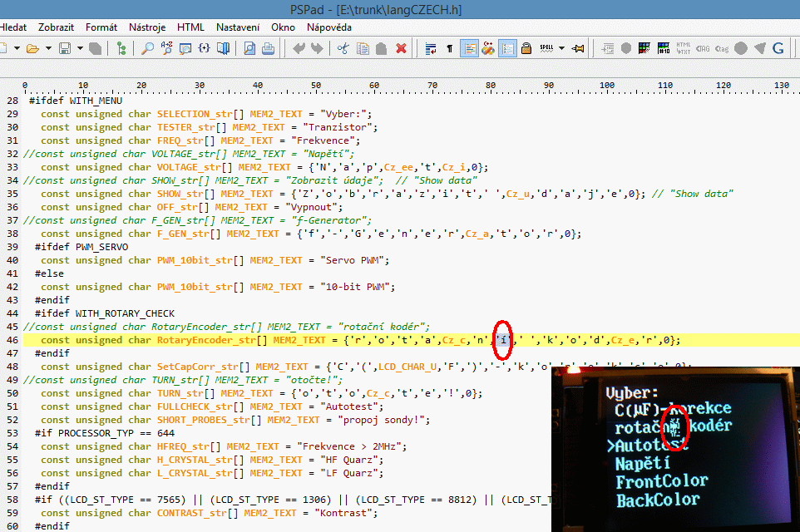This screenshot has height=532, width=800.
Task: Toggle stay-on-top pin icon
Action: tap(578, 48)
